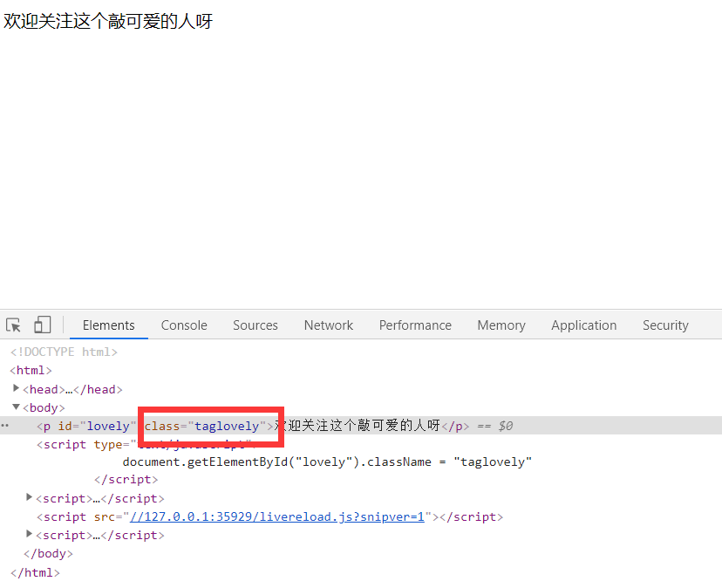Screen dimensions: 722x588
Task: Open the Performance tab
Action: tap(415, 325)
